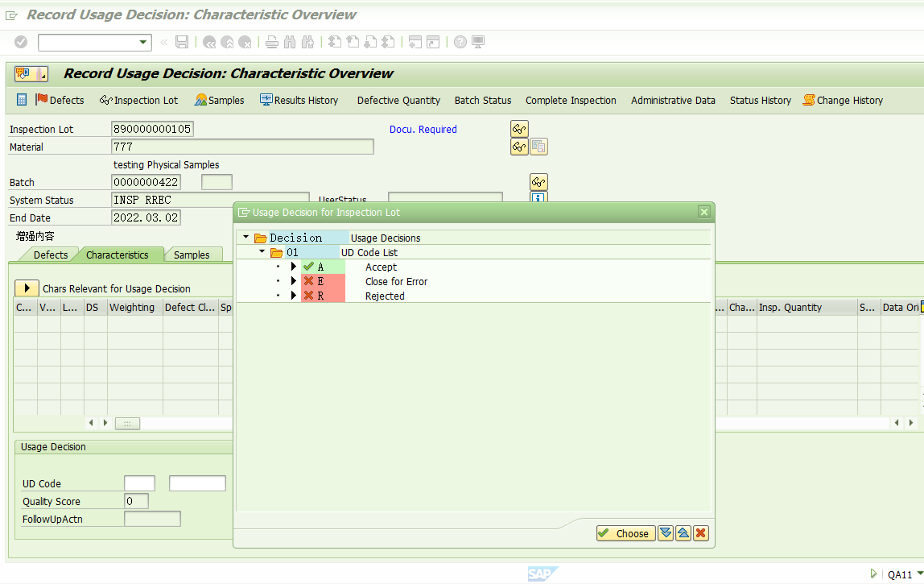
Task: Switch to the Samples tab
Action: (193, 254)
